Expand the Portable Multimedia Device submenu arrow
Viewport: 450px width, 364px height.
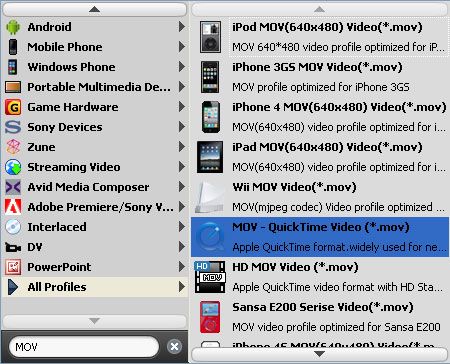coord(182,87)
